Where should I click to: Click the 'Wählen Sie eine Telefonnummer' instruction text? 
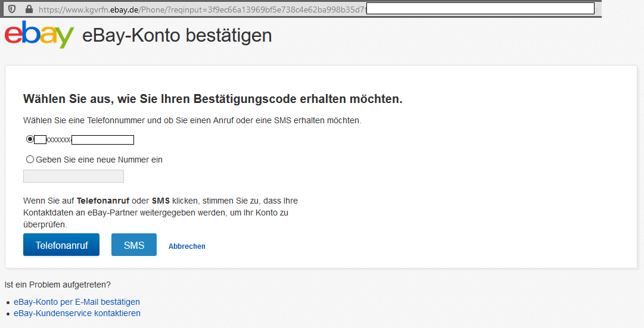[192, 121]
